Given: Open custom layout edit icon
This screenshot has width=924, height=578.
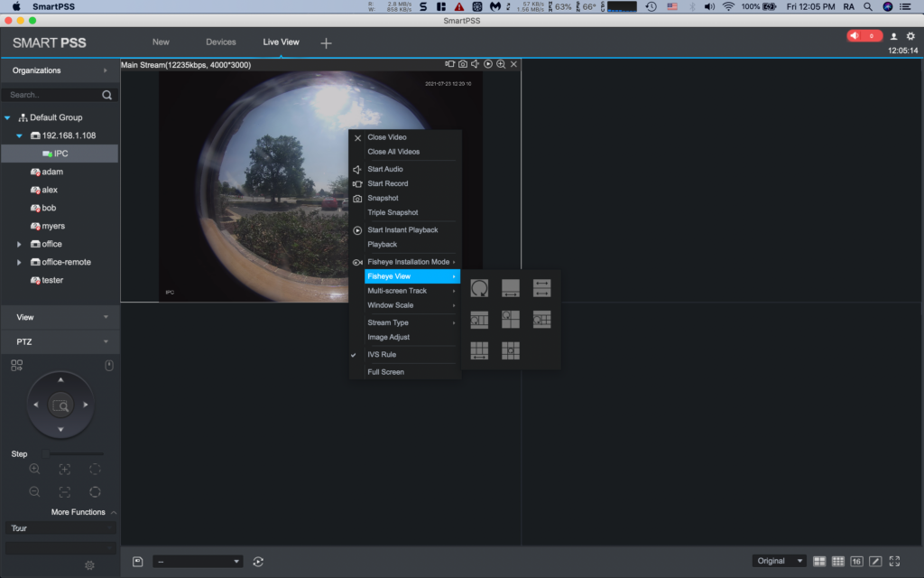Looking at the screenshot, I should pos(875,561).
